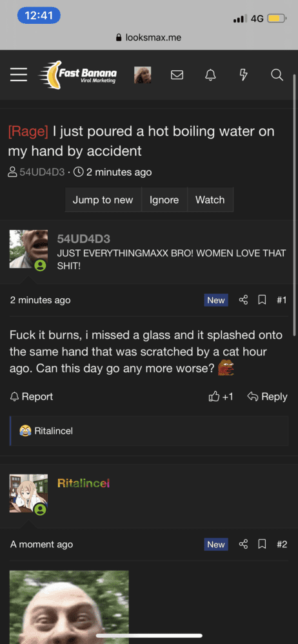Tap the Watch thread button
Screen dimensions: 298x644
210,200
